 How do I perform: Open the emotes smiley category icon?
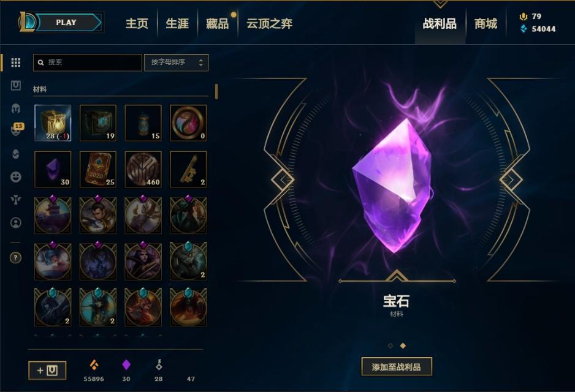16,177
